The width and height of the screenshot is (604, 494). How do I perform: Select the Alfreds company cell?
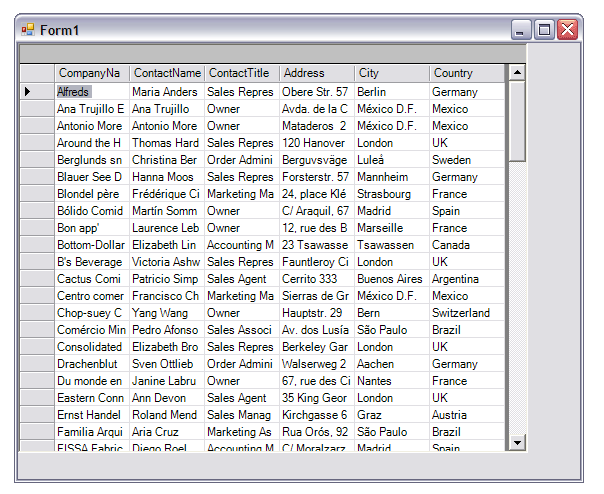click(x=92, y=92)
